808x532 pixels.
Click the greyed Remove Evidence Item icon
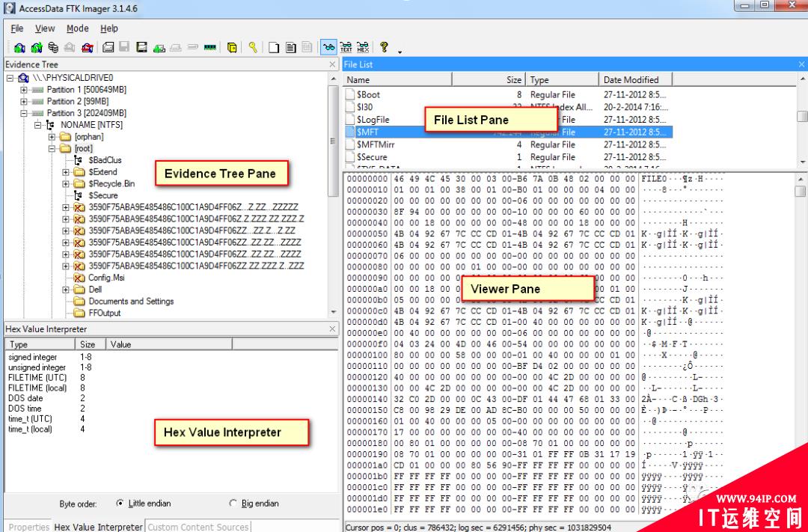click(70, 47)
